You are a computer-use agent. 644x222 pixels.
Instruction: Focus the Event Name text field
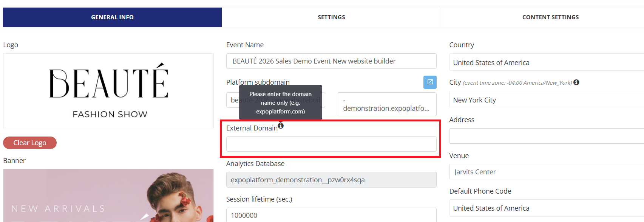pyautogui.click(x=331, y=61)
